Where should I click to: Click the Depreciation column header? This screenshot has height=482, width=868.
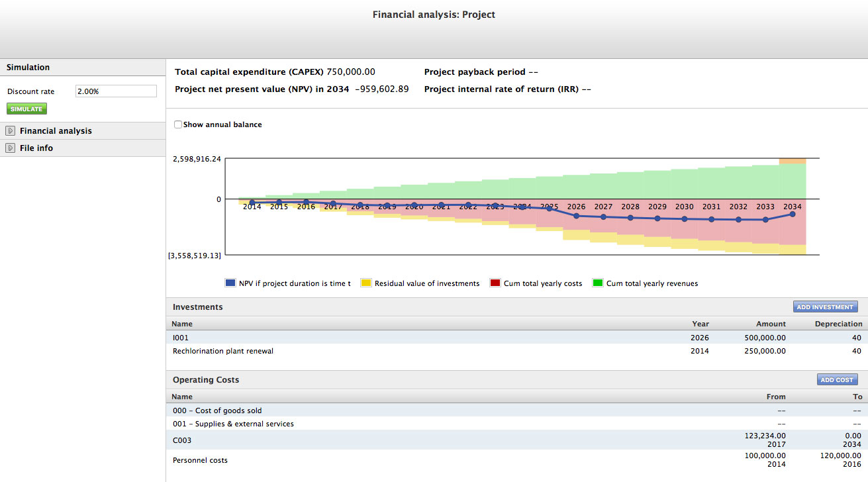(x=839, y=324)
